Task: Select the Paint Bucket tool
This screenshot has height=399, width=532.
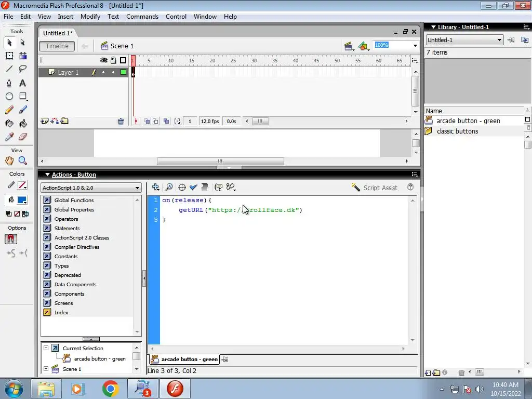Action: tap(23, 123)
